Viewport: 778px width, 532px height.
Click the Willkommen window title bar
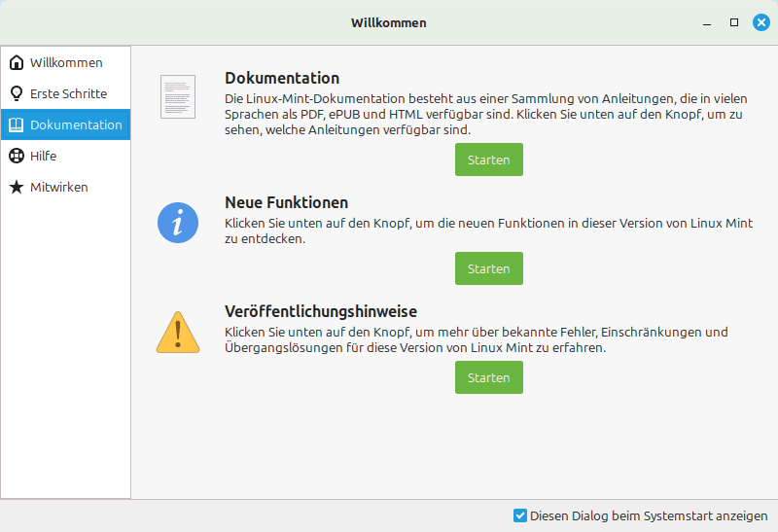point(388,22)
